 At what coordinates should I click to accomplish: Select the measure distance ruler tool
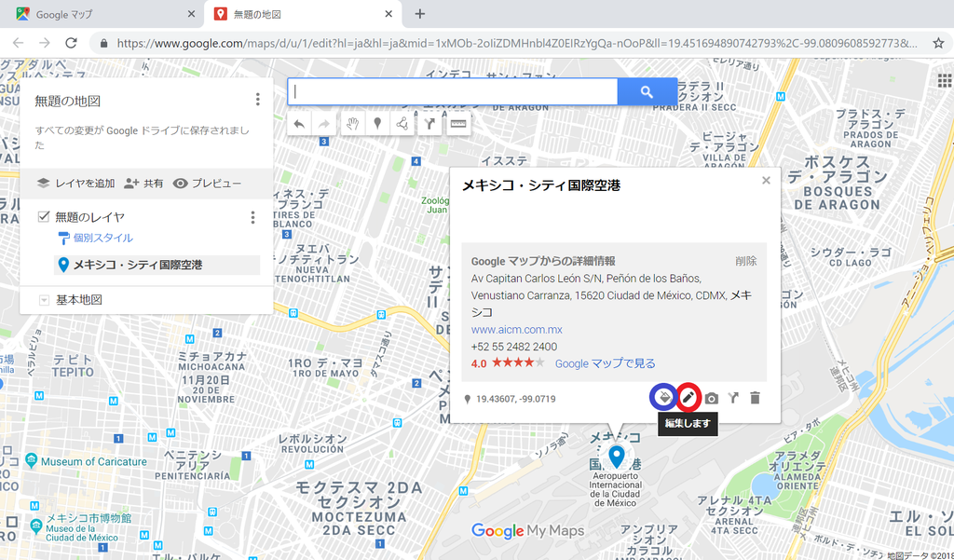458,124
